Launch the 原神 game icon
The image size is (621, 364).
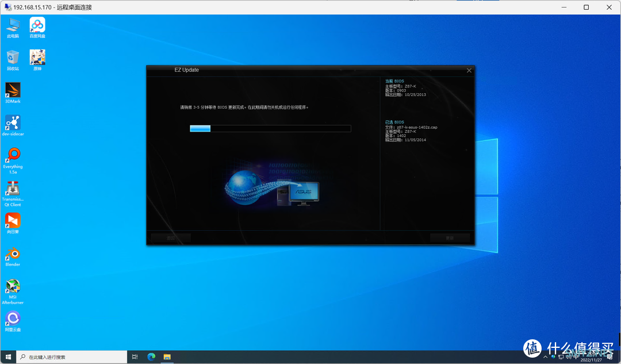37,60
